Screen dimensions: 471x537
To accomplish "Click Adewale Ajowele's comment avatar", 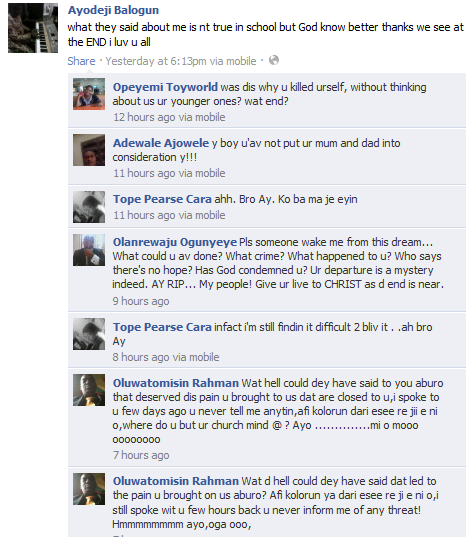I will click(89, 150).
